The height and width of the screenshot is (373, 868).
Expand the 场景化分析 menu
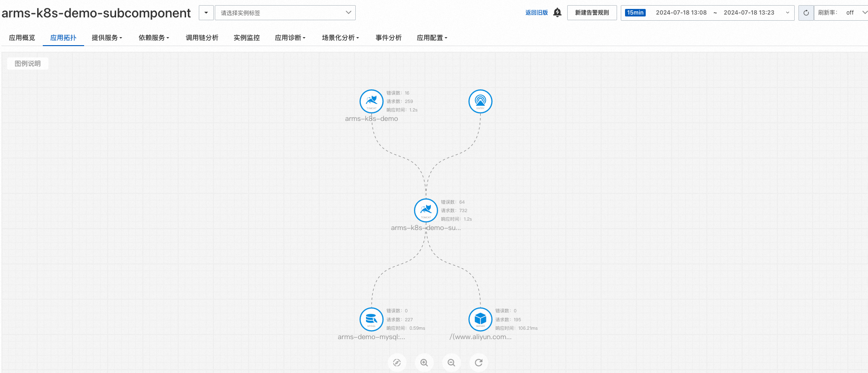(x=340, y=38)
